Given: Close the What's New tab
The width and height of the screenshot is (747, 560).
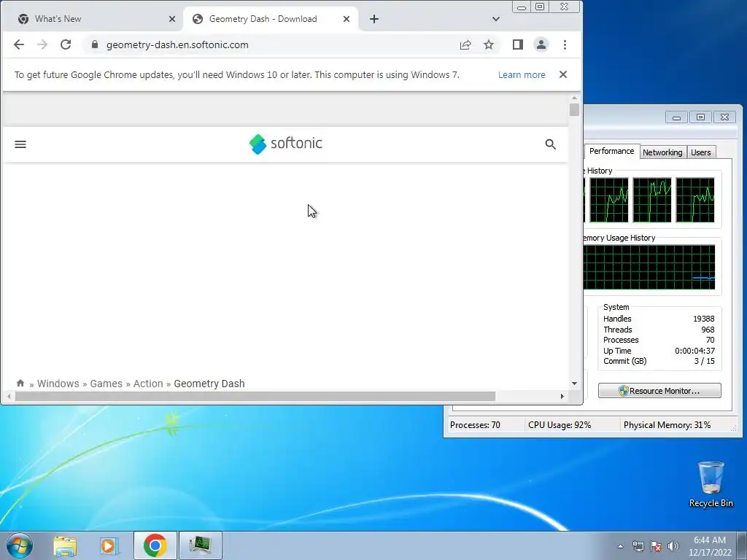Looking at the screenshot, I should click(x=172, y=19).
